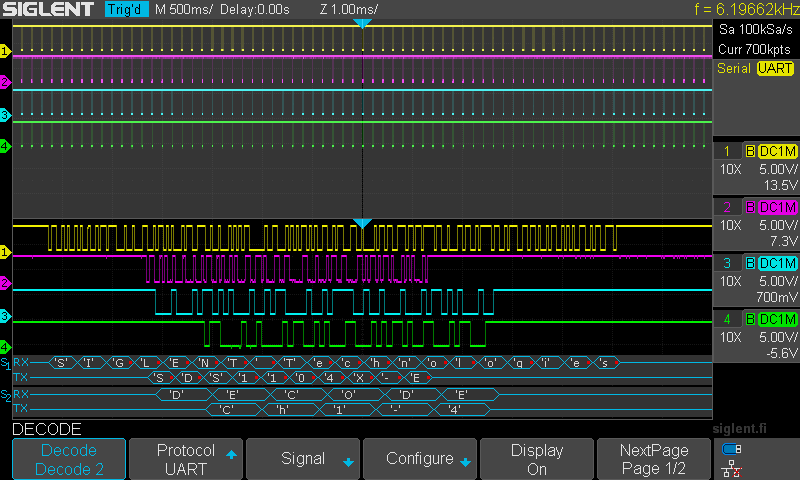Click the DECODE menu title
The height and width of the screenshot is (480, 800).
(x=47, y=429)
